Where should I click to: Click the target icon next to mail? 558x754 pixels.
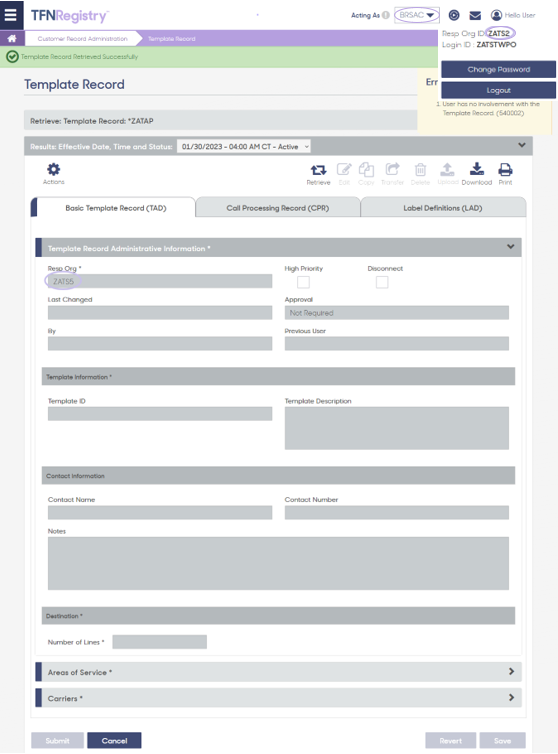[x=454, y=15]
